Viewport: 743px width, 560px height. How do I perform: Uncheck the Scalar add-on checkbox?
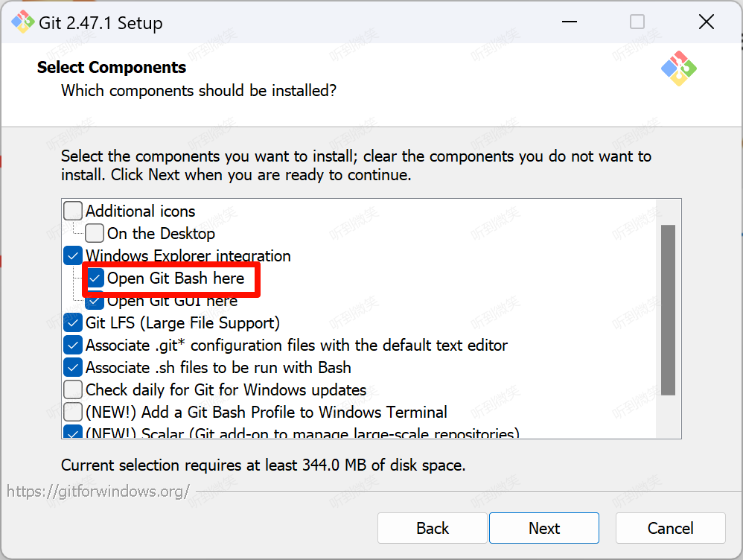[73, 431]
